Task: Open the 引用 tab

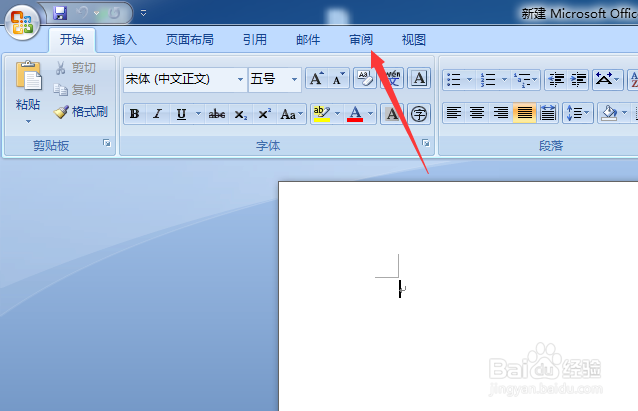Action: [255, 39]
